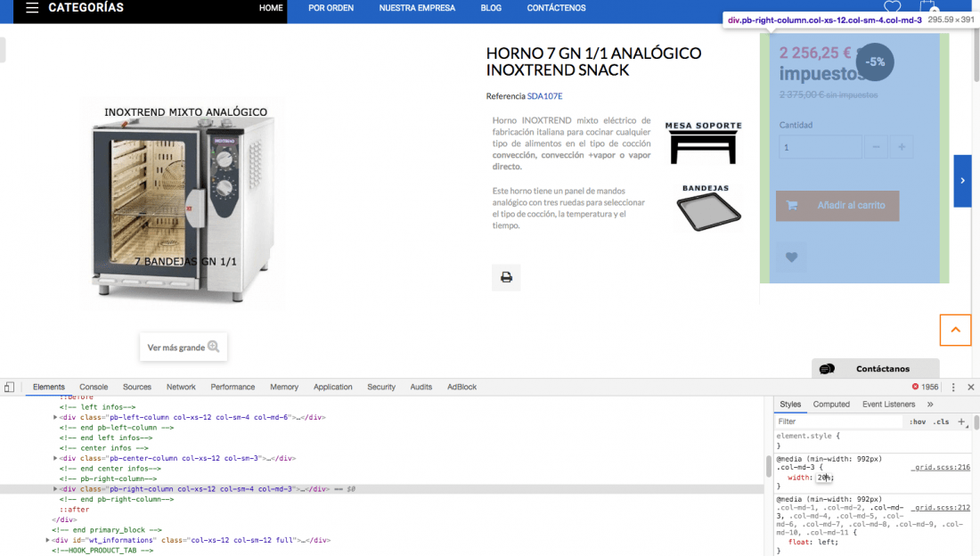Select the ::after pseudo-element row
This screenshot has width=980, height=556.
[72, 510]
